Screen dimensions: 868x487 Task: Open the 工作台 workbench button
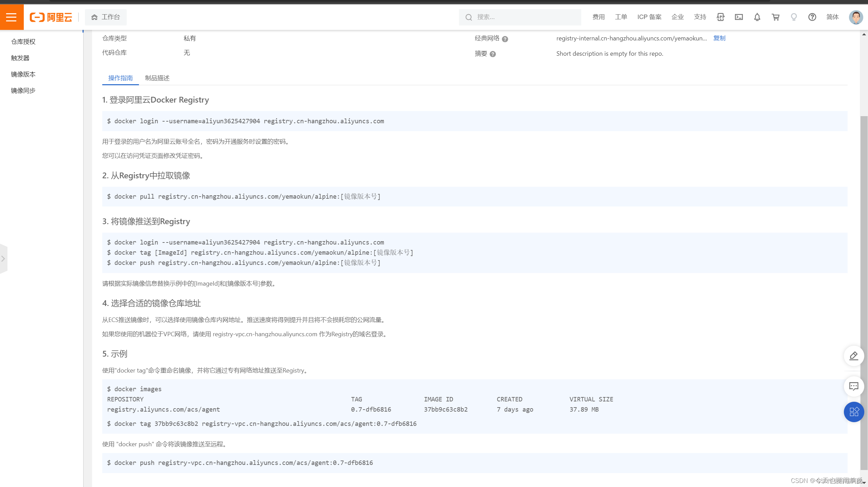[106, 17]
